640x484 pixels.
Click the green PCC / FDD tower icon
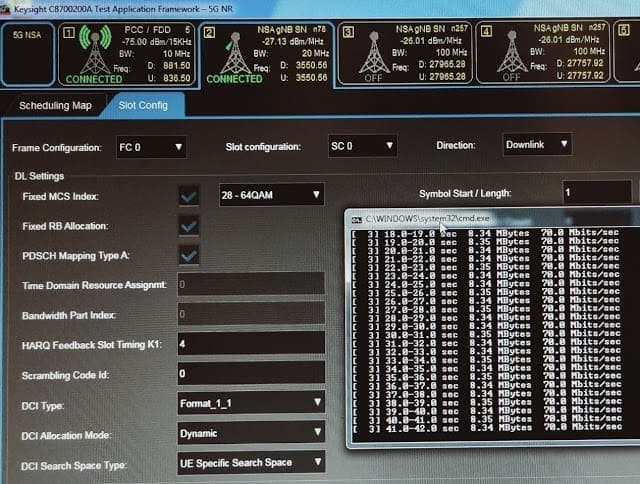coord(95,49)
